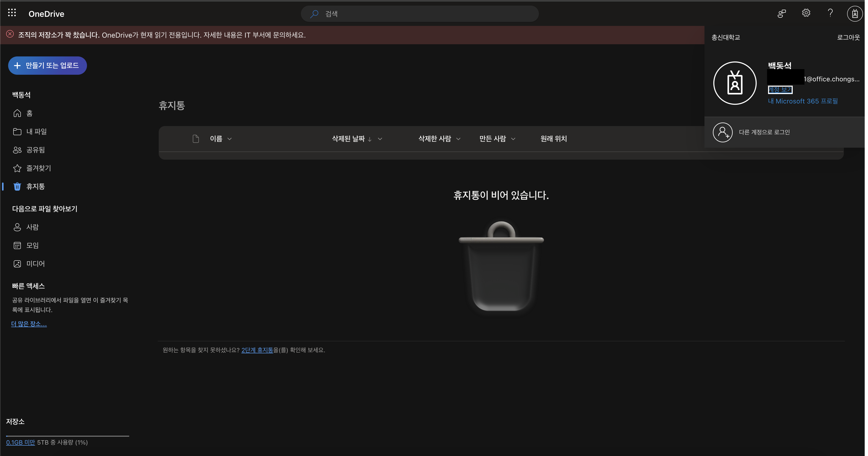Click the storage usage progress bar

click(67, 436)
